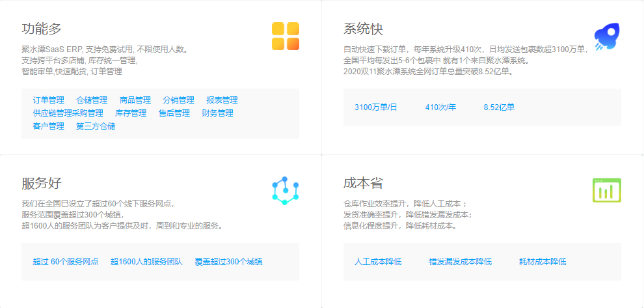Image resolution: width=644 pixels, height=308 pixels.
Task: Click the yellow four-squares 功能多 icon
Action: coord(286,36)
